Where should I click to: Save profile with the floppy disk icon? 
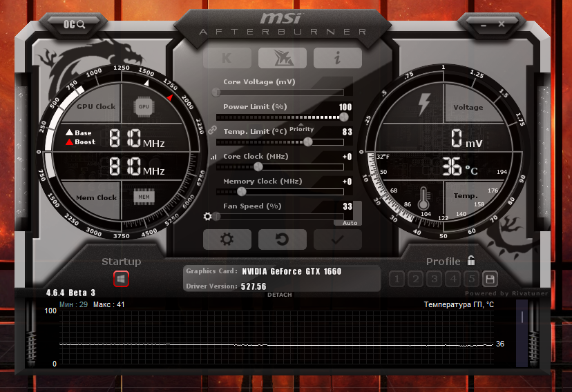coord(490,280)
